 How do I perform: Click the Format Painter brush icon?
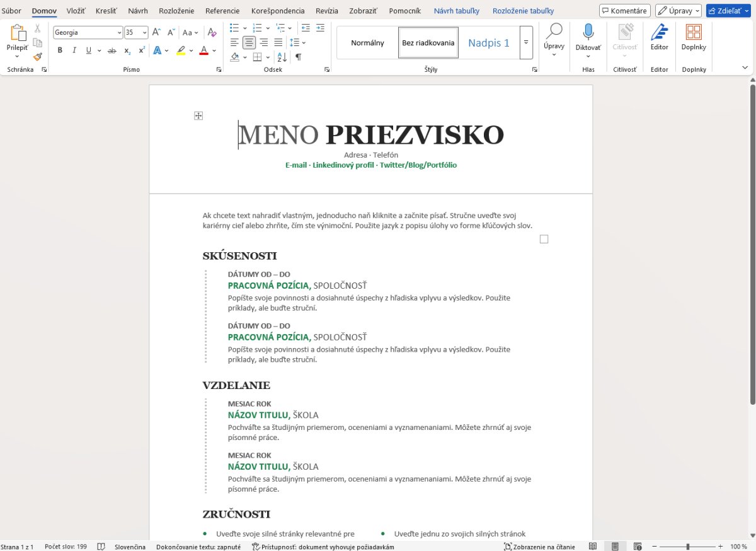[37, 57]
